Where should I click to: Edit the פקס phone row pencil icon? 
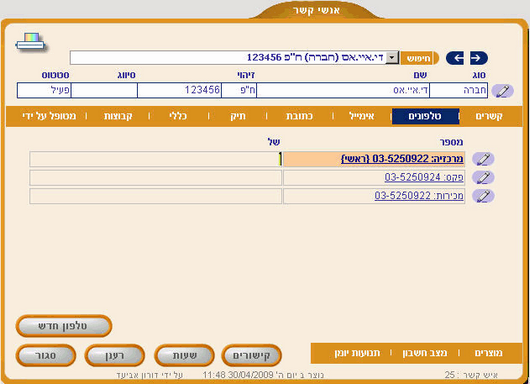(x=483, y=177)
